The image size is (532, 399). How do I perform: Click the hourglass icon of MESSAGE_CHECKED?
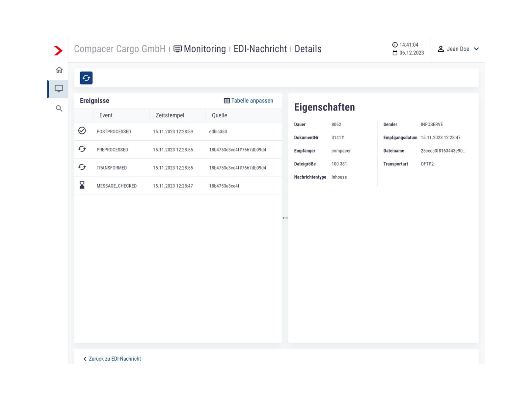click(82, 184)
